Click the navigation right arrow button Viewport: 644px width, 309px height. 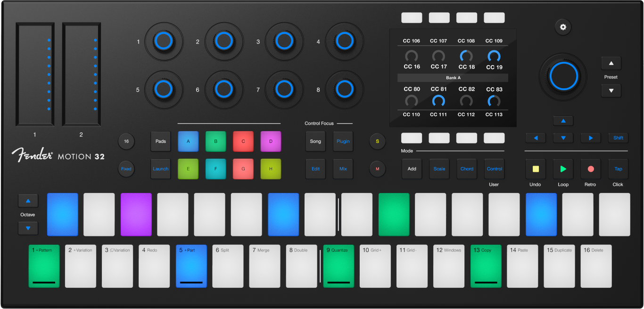coord(591,138)
